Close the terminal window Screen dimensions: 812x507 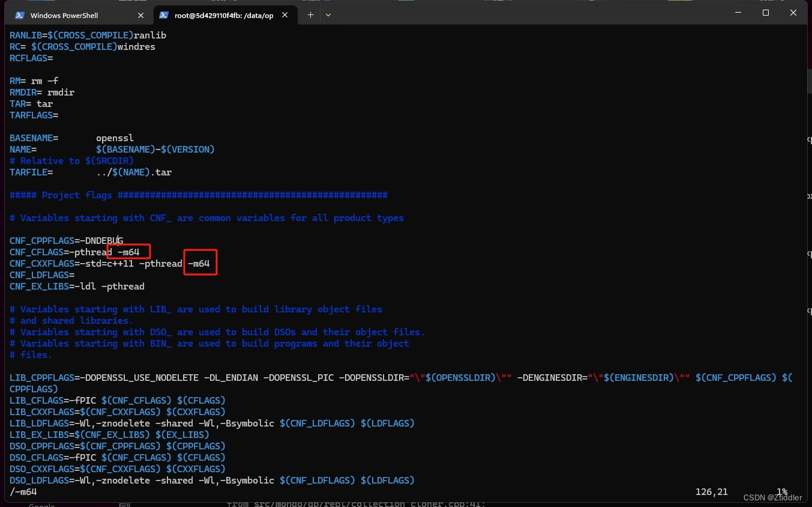tap(793, 13)
